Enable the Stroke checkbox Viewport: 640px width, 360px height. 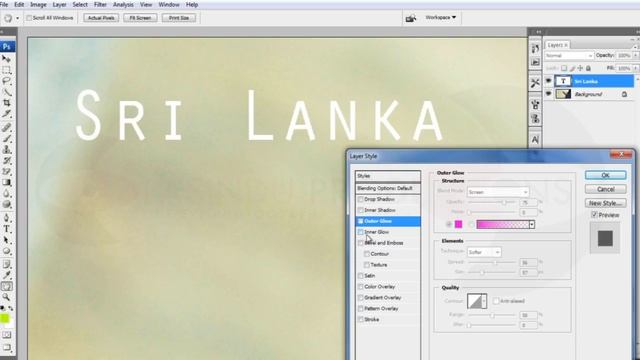click(360, 320)
